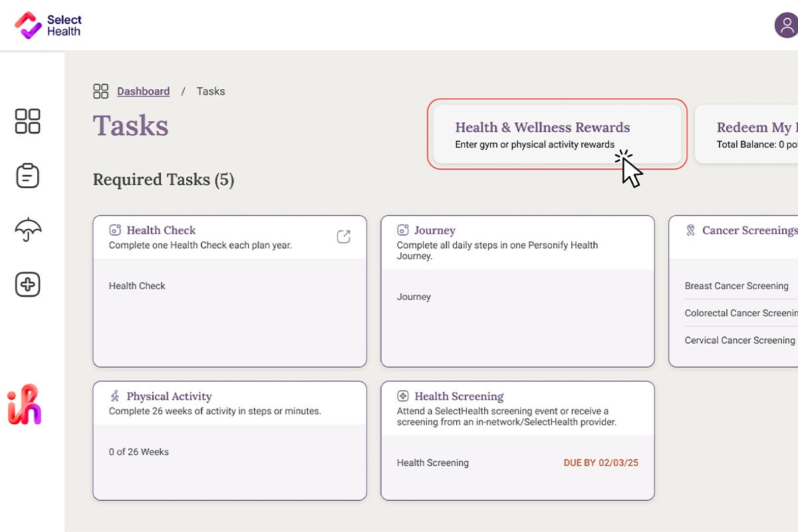Viewport: 798px width, 532px height.
Task: Open the tasks clipboard icon in sidebar
Action: pos(28,176)
